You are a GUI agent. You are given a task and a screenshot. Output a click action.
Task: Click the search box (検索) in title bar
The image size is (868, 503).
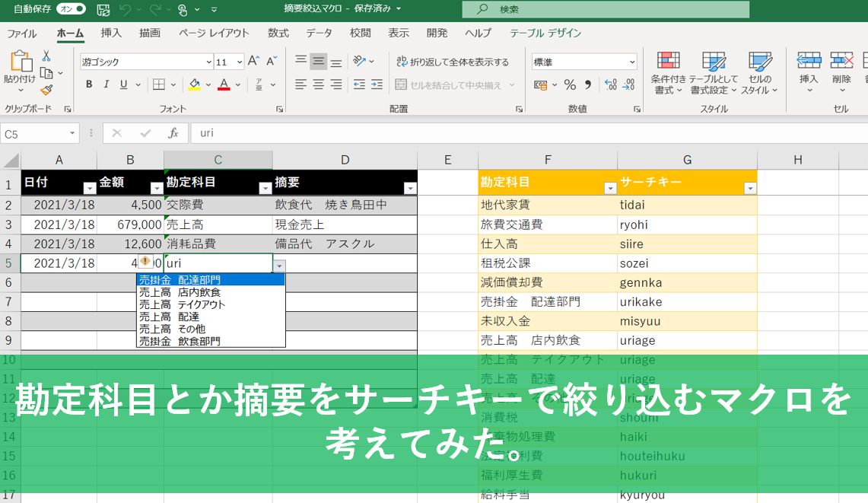tap(605, 10)
